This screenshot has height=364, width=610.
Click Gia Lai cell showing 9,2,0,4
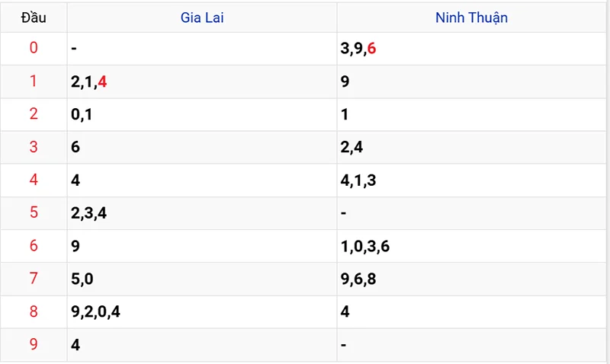click(95, 311)
